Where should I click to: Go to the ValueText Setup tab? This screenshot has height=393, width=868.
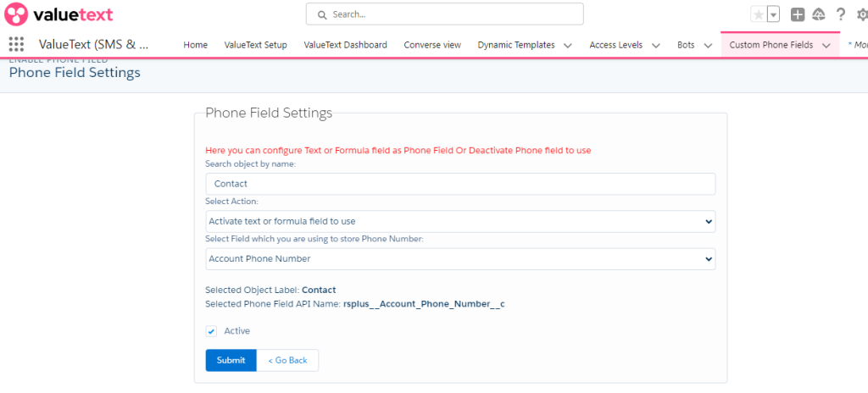point(255,45)
